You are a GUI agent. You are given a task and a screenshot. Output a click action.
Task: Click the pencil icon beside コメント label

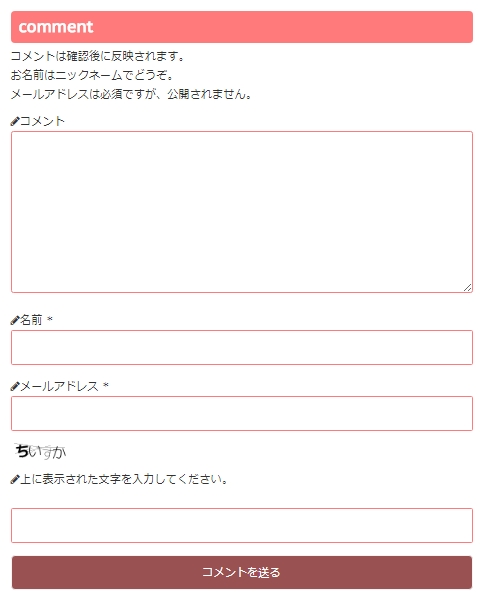coord(15,121)
